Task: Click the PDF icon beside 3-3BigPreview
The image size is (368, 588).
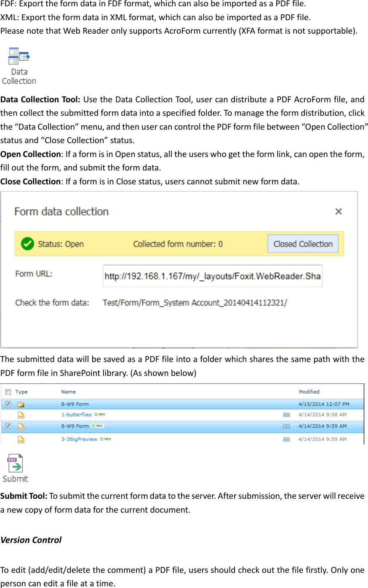Action: click(x=21, y=439)
